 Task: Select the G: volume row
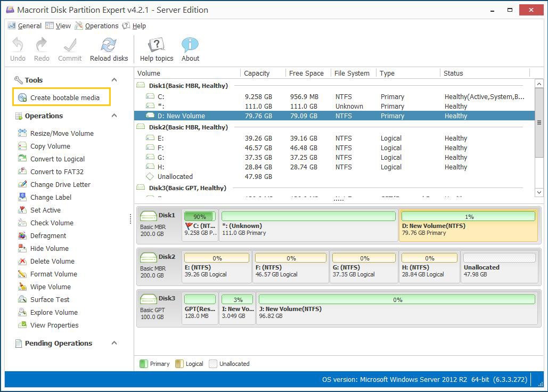point(334,158)
